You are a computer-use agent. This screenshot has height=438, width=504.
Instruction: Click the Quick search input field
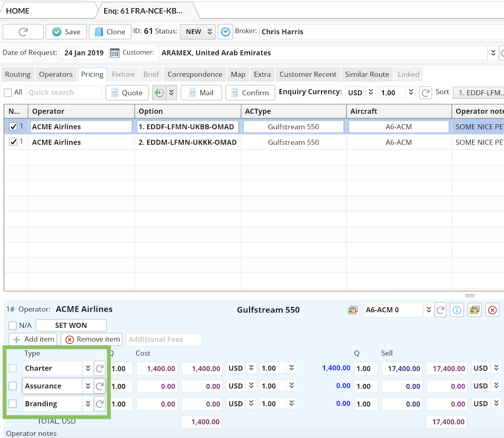pyautogui.click(x=64, y=93)
